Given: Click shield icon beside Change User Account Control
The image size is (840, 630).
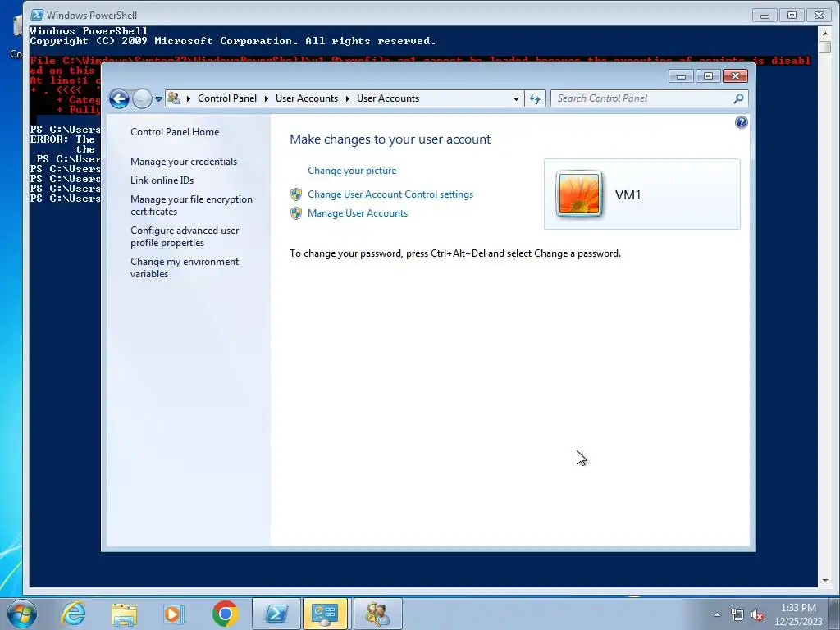Looking at the screenshot, I should (x=296, y=194).
